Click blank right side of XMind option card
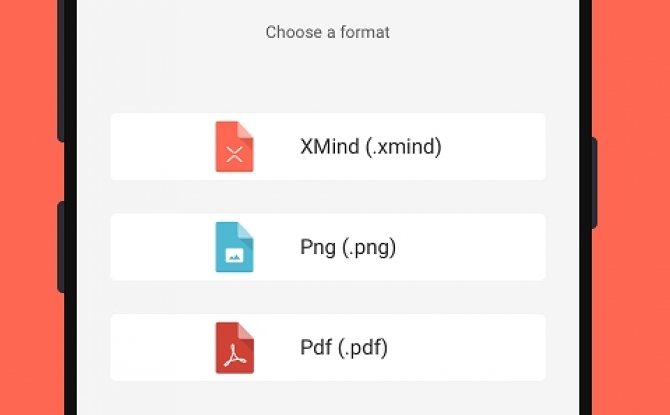Screen dimensions: 670x415 click(494, 147)
